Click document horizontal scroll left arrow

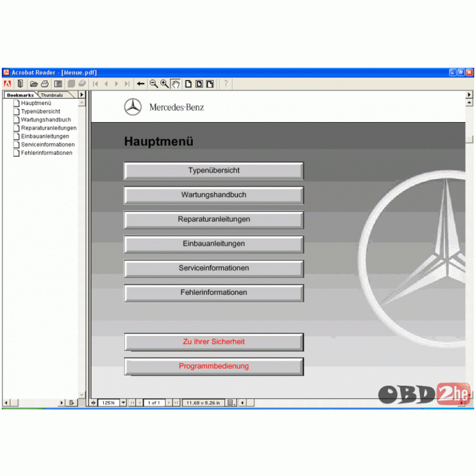pos(242,403)
